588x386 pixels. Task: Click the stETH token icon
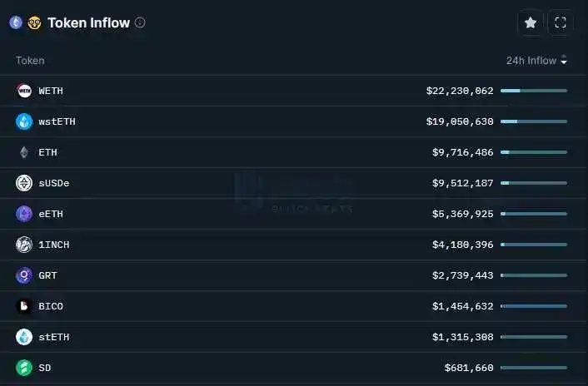pyautogui.click(x=24, y=337)
